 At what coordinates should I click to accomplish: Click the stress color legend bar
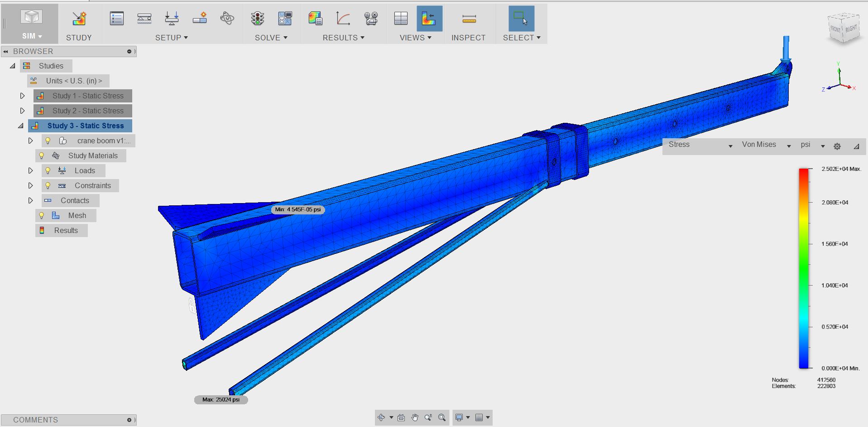(804, 268)
